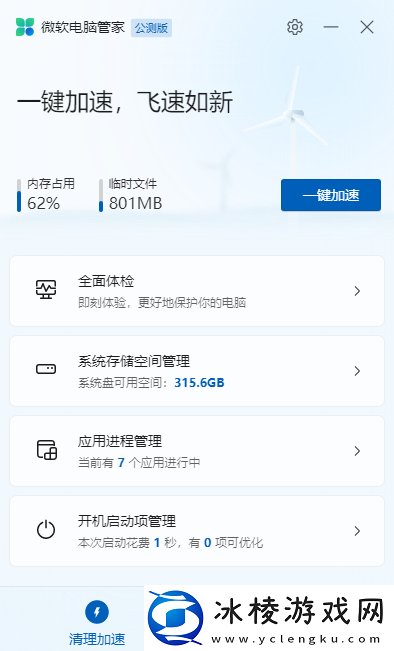Expand the 开机启动项管理 chevron arrow
Viewport: 394px width, 651px height.
click(x=357, y=531)
